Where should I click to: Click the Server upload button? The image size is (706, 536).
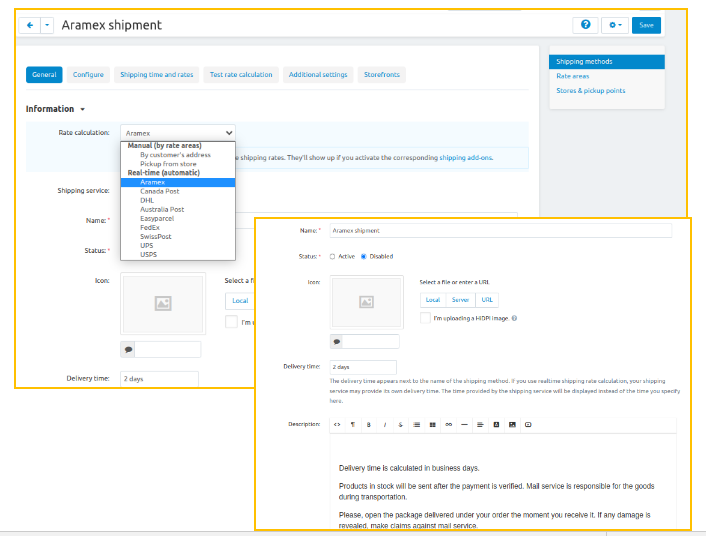[460, 300]
